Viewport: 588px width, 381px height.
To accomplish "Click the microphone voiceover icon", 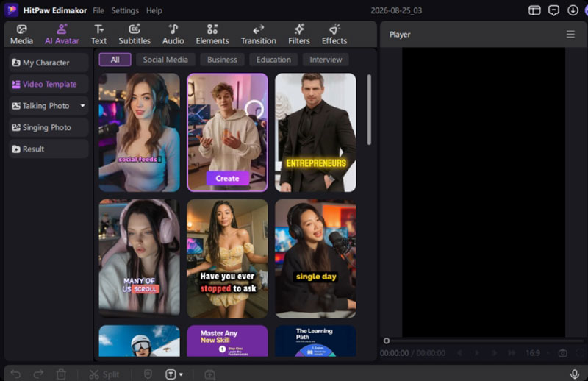I will (574, 374).
